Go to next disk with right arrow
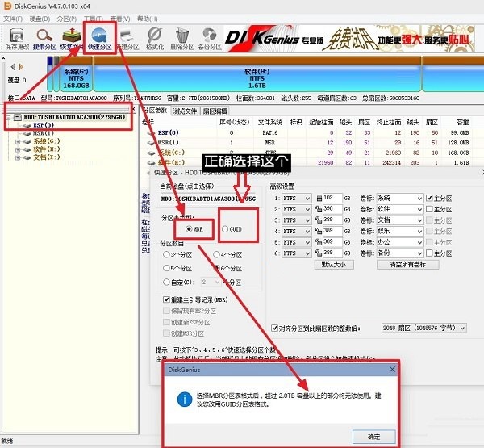Viewport: 484px width, 448px height. pyautogui.click(x=21, y=66)
